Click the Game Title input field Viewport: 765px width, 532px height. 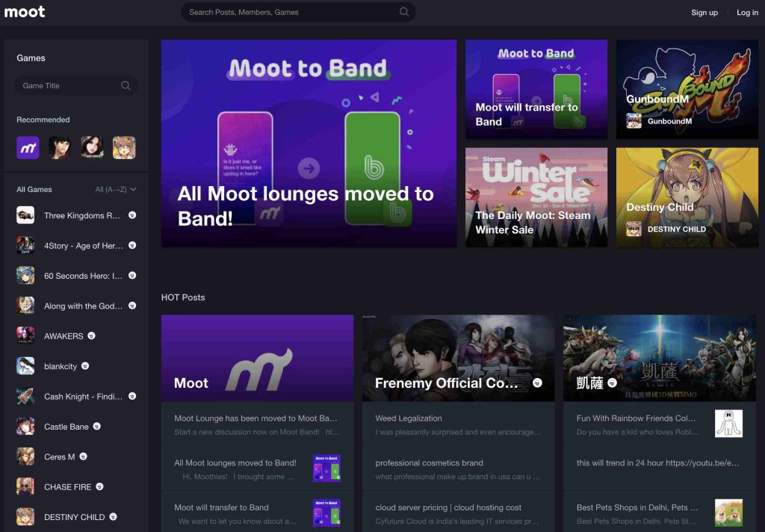point(76,85)
